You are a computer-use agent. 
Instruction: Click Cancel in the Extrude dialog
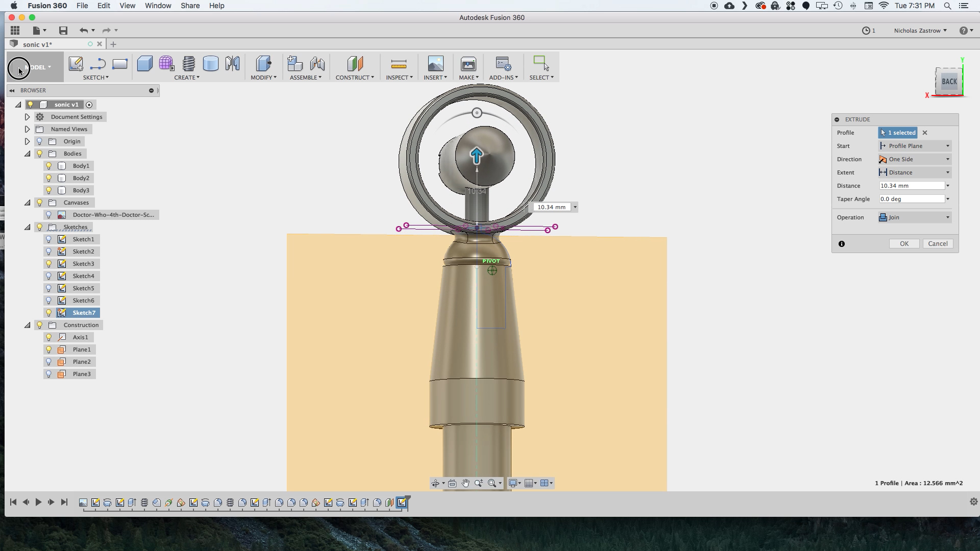[x=938, y=244]
